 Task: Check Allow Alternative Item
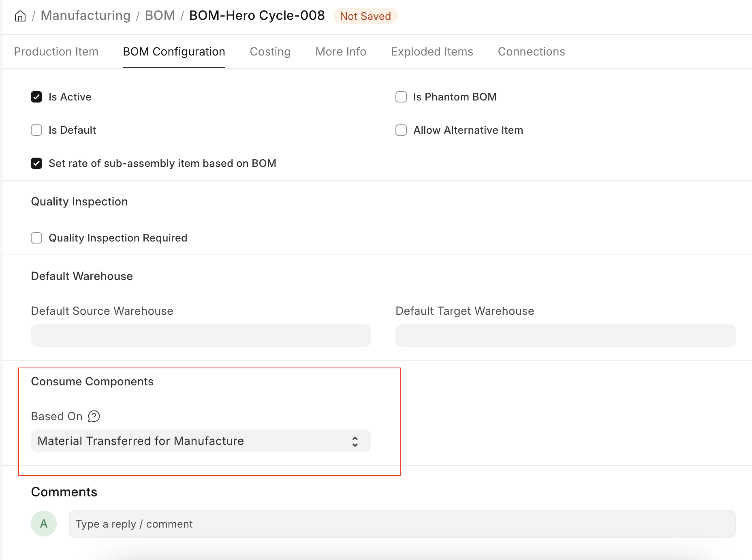401,130
